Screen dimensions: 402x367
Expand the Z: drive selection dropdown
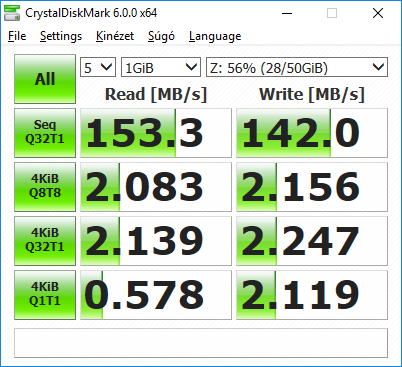coord(297,67)
